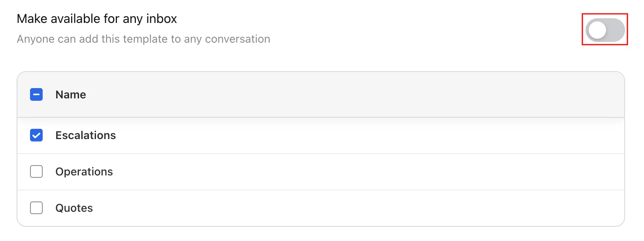Click the Quotes inbox name label
Image resolution: width=644 pixels, height=241 pixels.
tap(74, 208)
